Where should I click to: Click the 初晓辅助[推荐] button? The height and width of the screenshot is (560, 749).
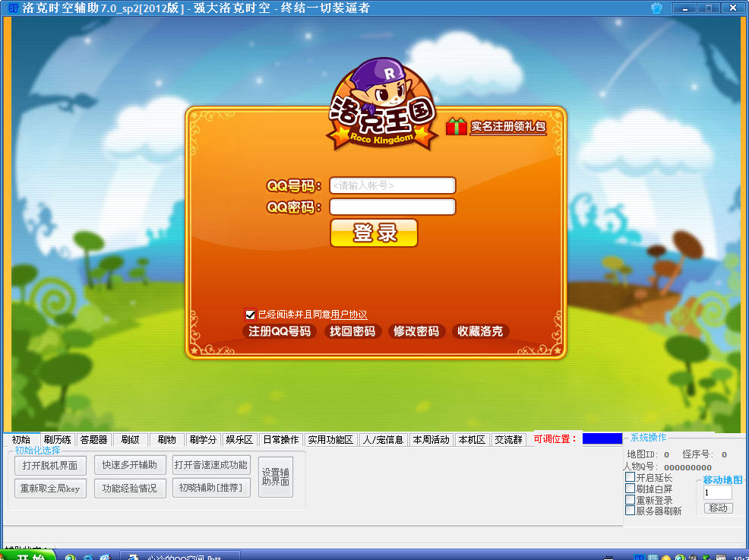[x=211, y=488]
